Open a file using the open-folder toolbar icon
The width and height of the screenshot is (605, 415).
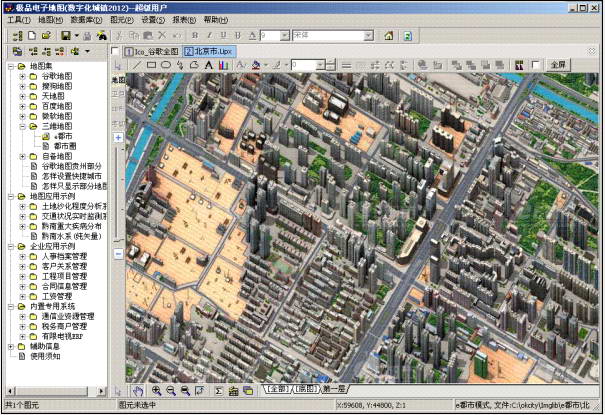coord(46,36)
